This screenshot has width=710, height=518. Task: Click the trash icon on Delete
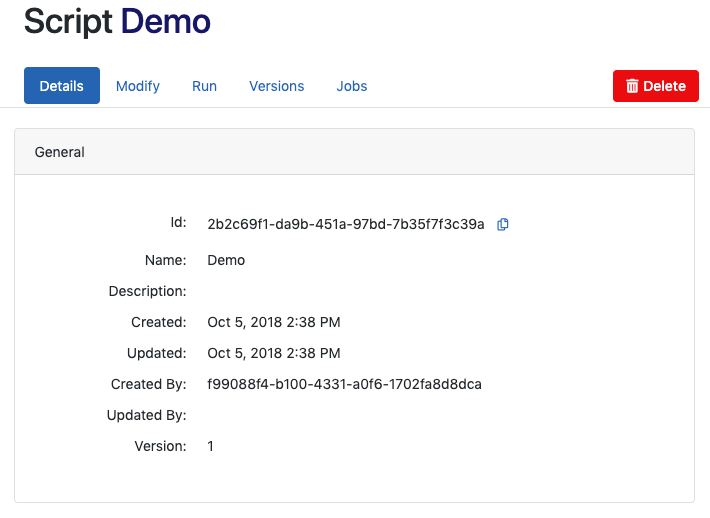632,86
